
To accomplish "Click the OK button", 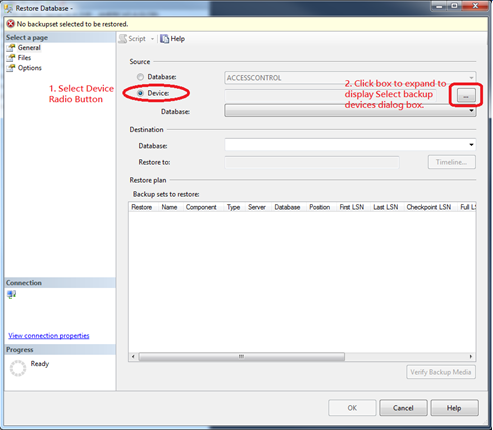I will click(352, 408).
